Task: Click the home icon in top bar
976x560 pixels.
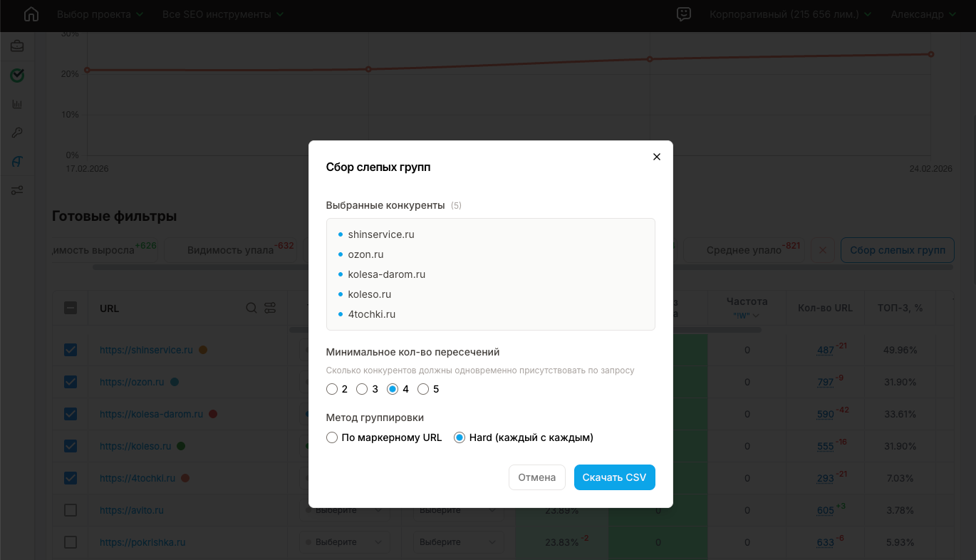Action: point(31,14)
